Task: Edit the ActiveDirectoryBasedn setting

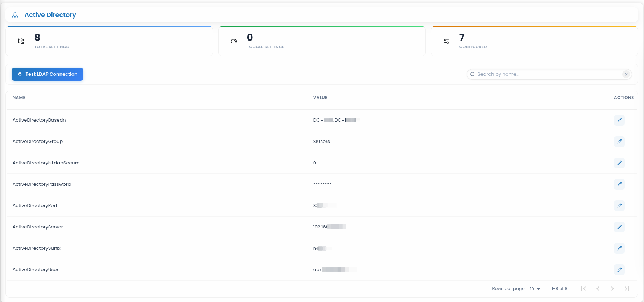Action: point(619,120)
